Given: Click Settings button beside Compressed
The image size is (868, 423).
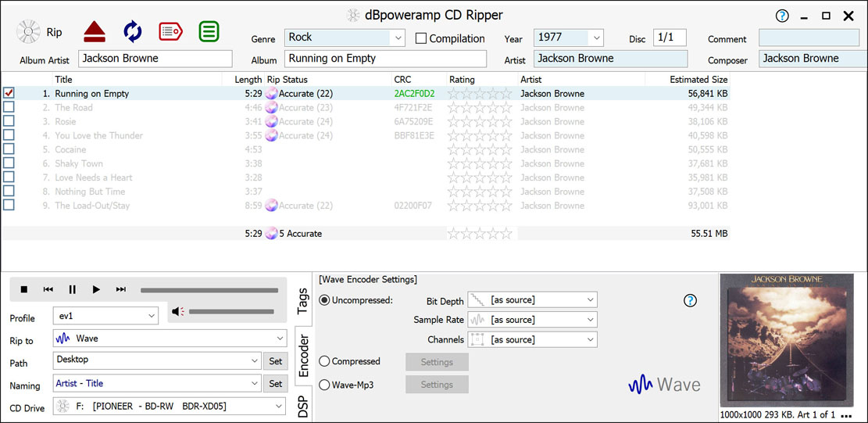Looking at the screenshot, I should (x=437, y=362).
